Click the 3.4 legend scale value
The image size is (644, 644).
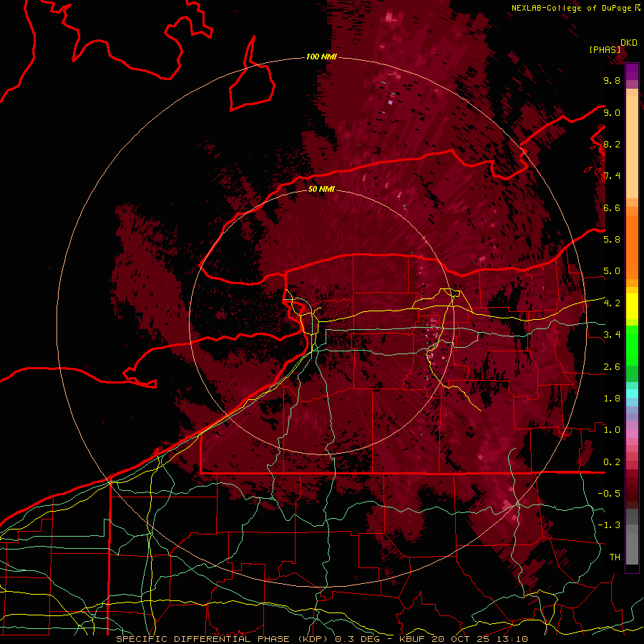[x=612, y=335]
